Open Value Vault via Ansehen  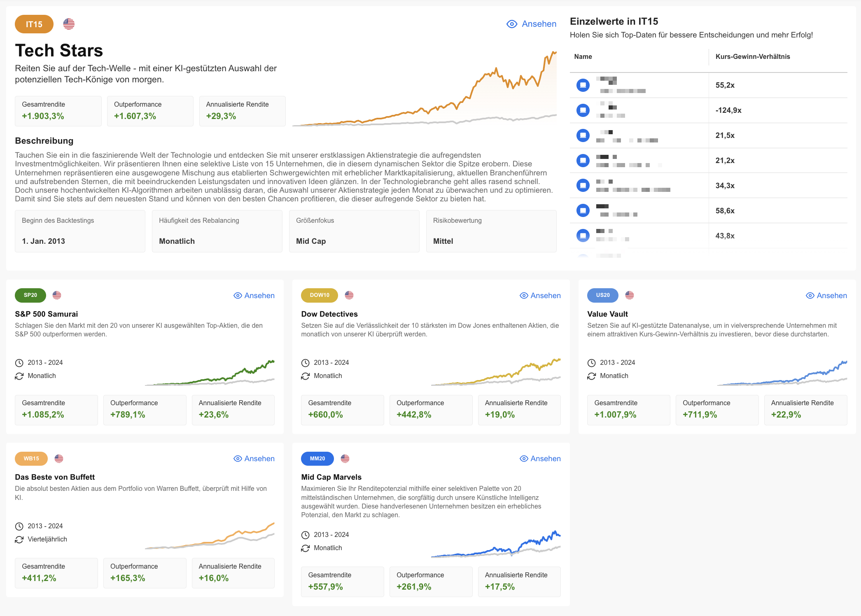[826, 296]
